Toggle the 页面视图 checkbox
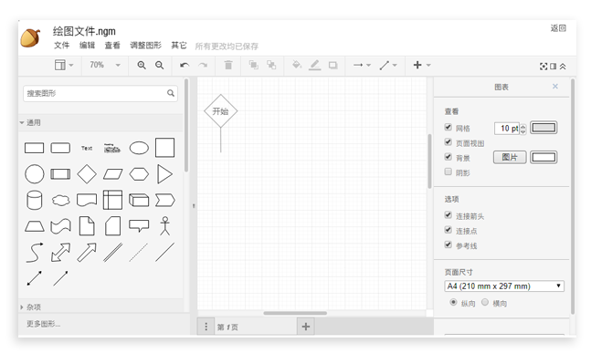591x364 pixels. (x=448, y=142)
